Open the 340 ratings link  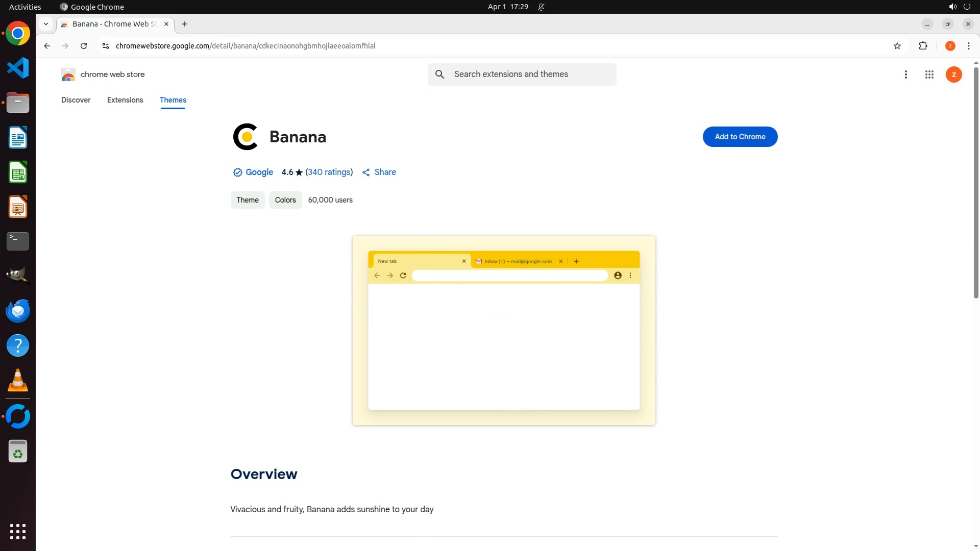tap(329, 172)
